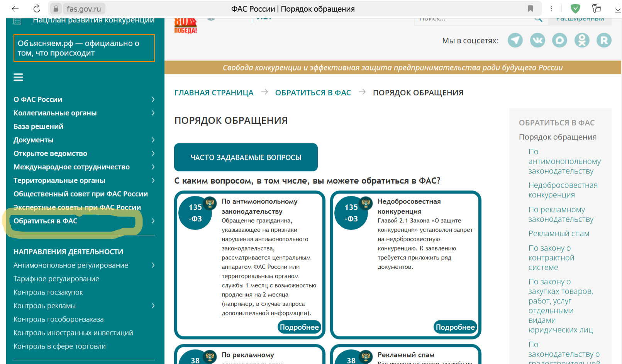Expand the "Документы" submenu chevron

[x=153, y=140]
